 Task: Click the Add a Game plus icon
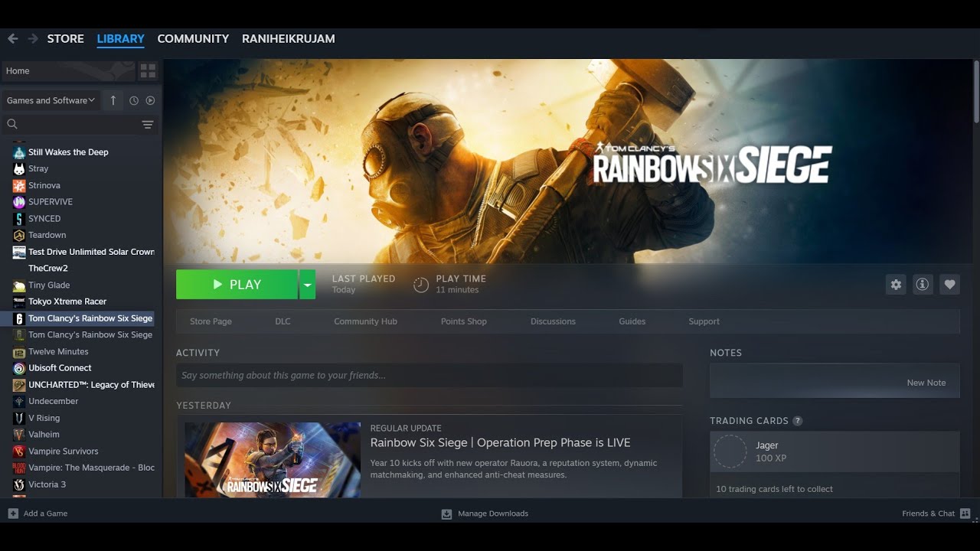click(13, 514)
